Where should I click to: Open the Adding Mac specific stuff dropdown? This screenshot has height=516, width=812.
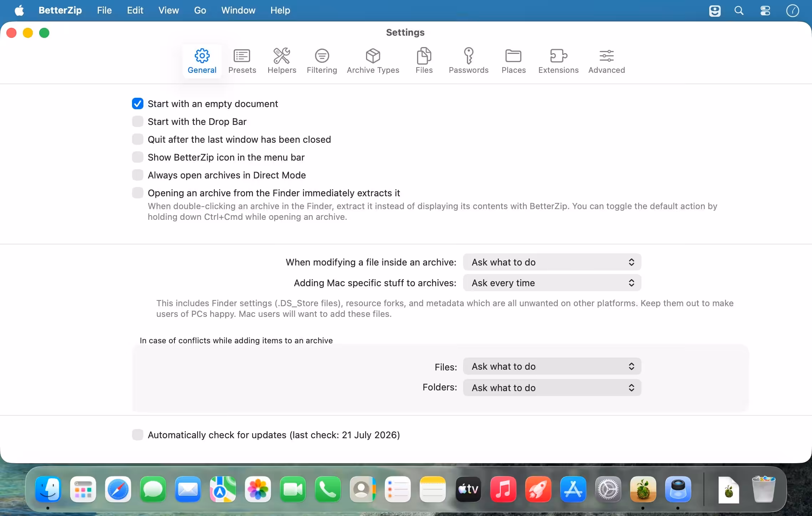point(552,283)
